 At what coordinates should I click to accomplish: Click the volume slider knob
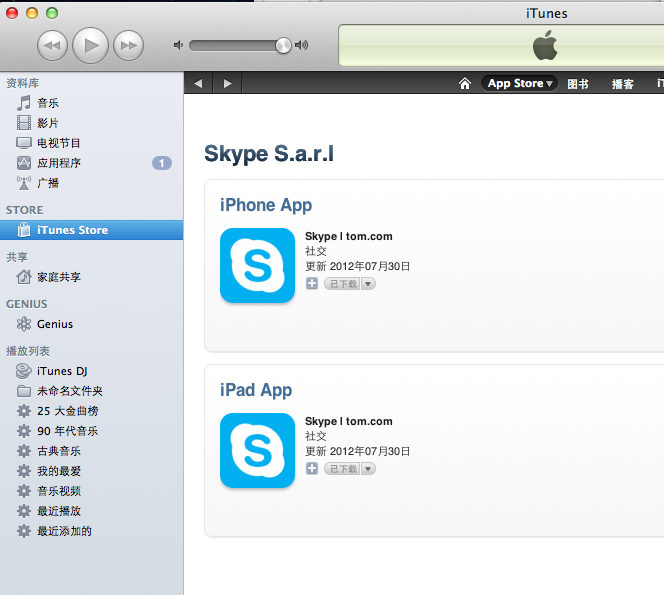[283, 45]
